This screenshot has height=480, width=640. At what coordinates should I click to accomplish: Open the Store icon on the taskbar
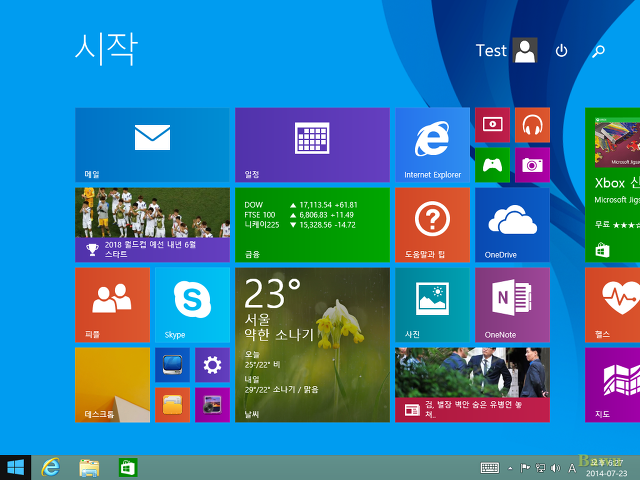click(x=128, y=467)
